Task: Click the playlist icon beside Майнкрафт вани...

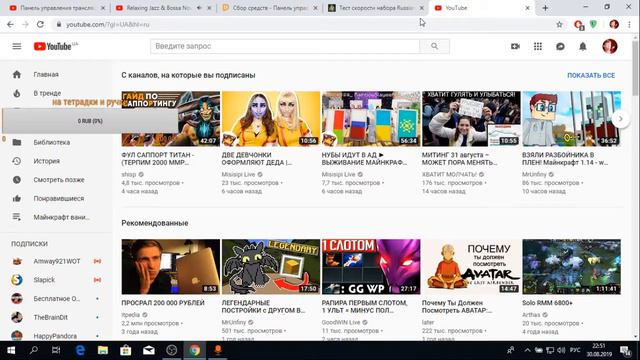Action: click(x=17, y=217)
